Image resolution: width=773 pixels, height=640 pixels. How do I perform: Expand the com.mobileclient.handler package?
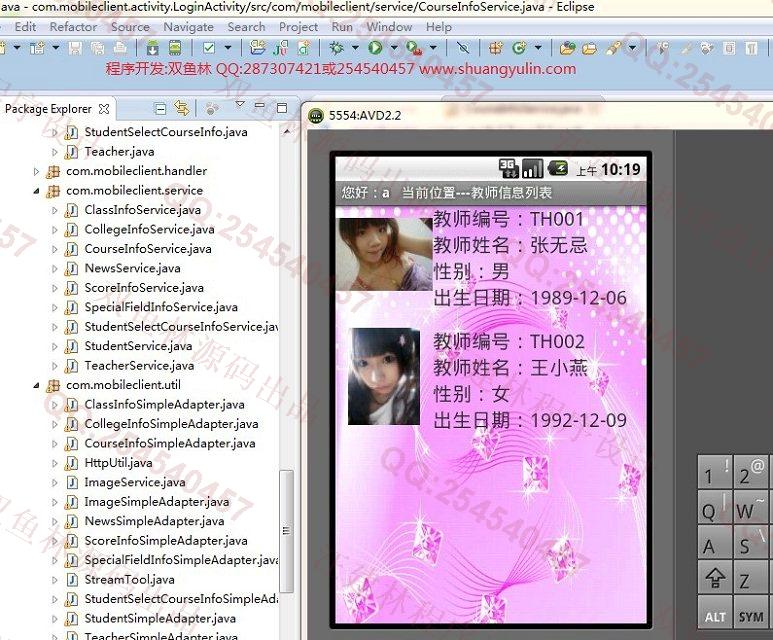tap(36, 171)
